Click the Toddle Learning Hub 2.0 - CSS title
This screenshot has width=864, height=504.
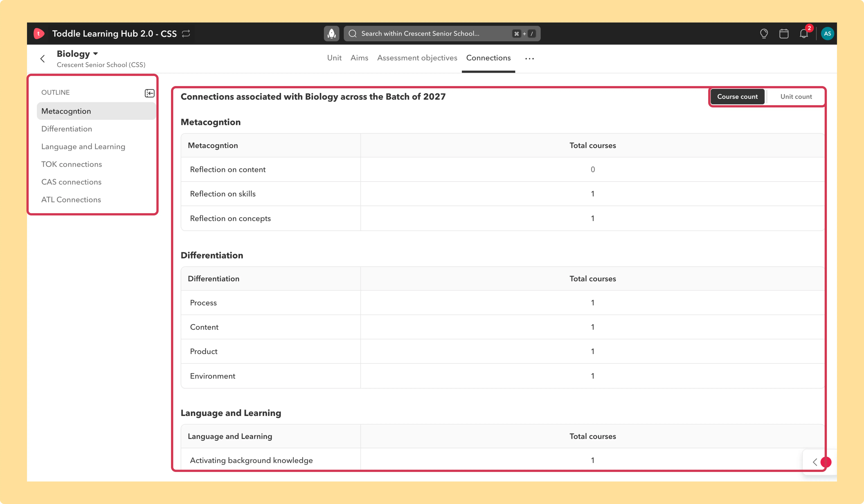(114, 34)
